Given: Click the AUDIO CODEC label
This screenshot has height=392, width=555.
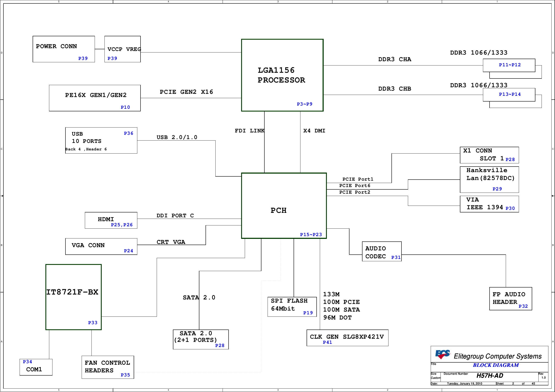Looking at the screenshot, I should point(376,252).
